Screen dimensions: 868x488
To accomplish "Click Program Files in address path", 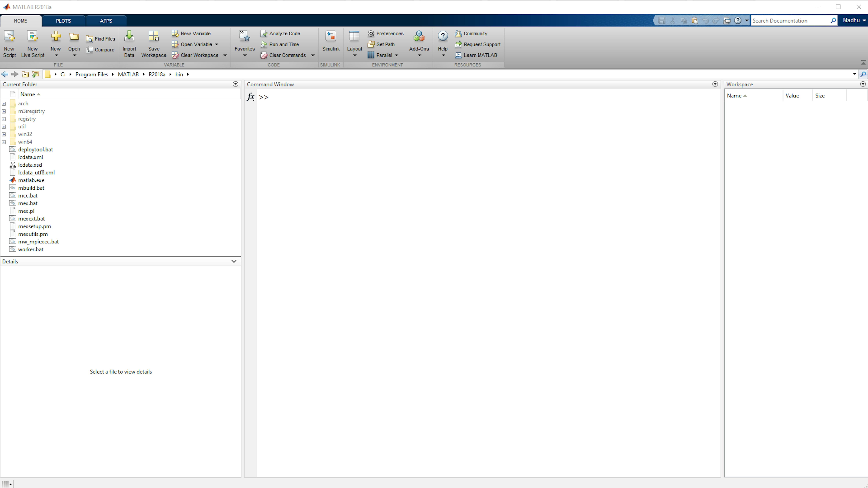I will click(x=92, y=74).
